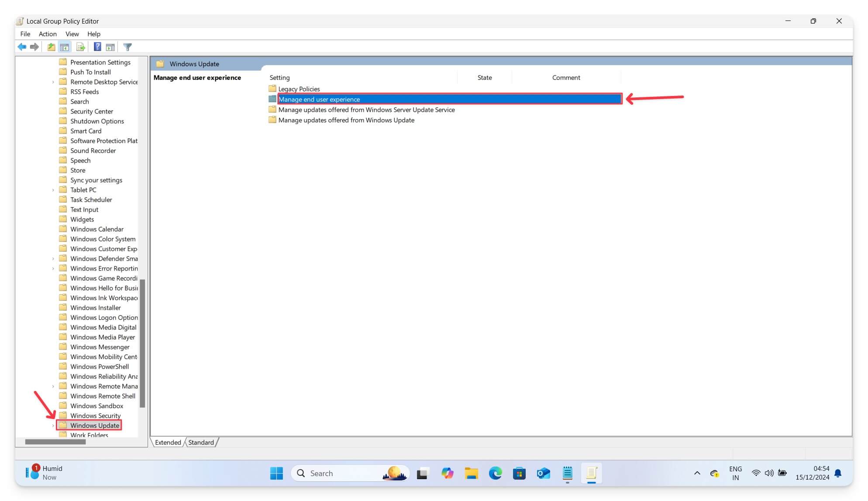
Task: Open the Export List toolbar icon
Action: (x=80, y=47)
